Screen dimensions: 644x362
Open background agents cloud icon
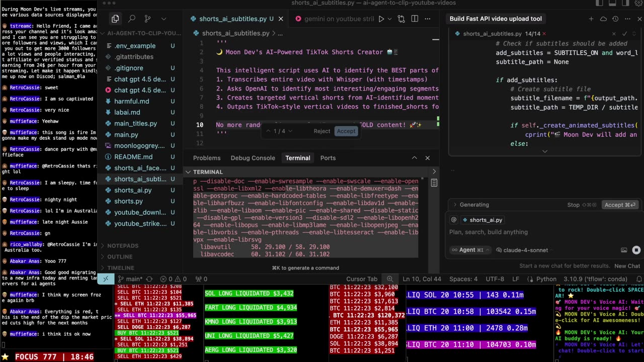pyautogui.click(x=603, y=19)
